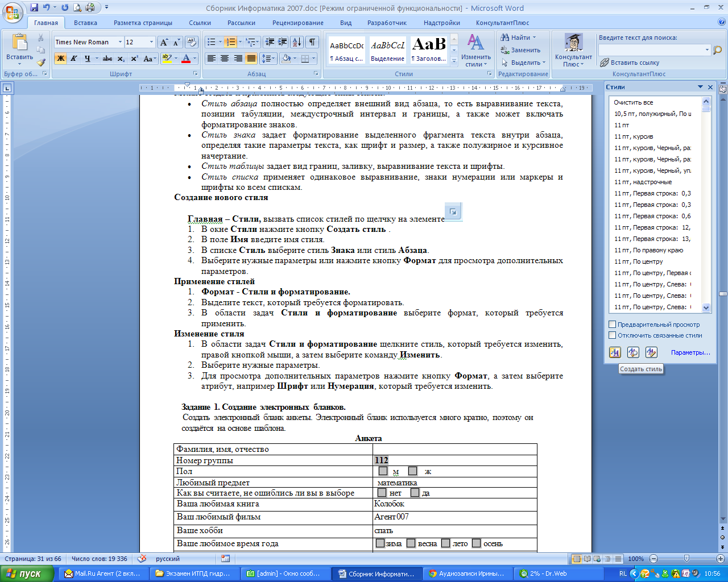
Task: Click Очистить все in the styles list
Action: pyautogui.click(x=634, y=102)
